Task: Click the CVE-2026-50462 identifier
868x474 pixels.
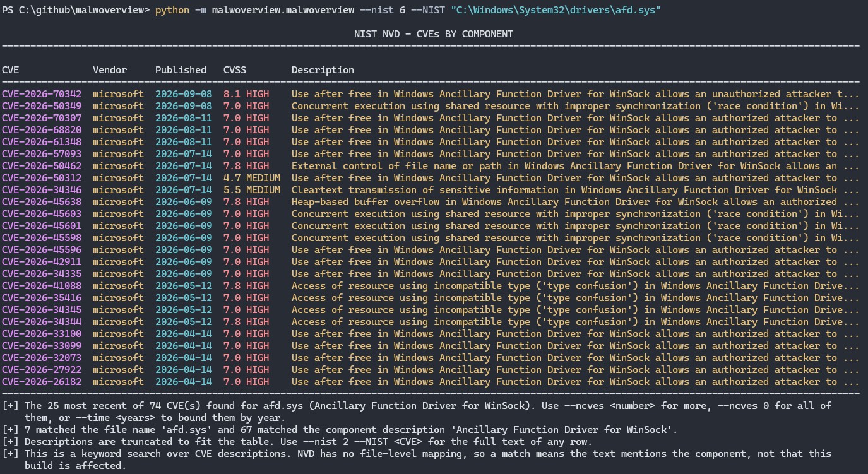Action: 42,166
